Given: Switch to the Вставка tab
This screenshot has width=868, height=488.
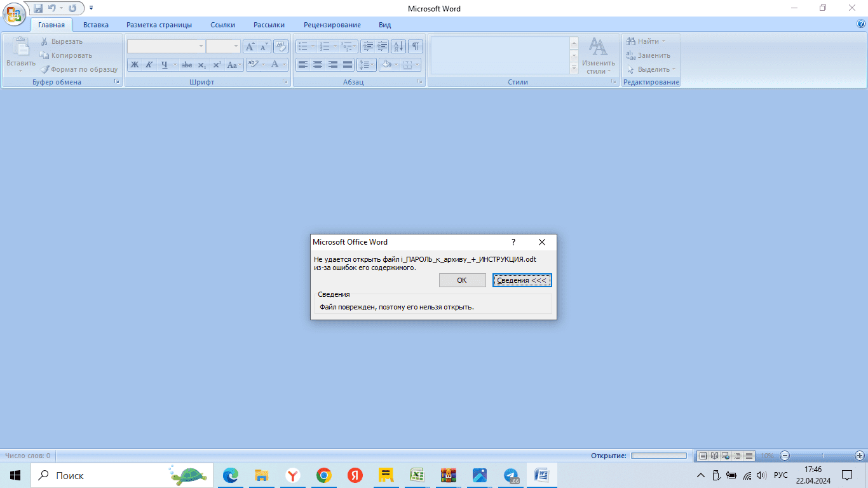Looking at the screenshot, I should (95, 25).
